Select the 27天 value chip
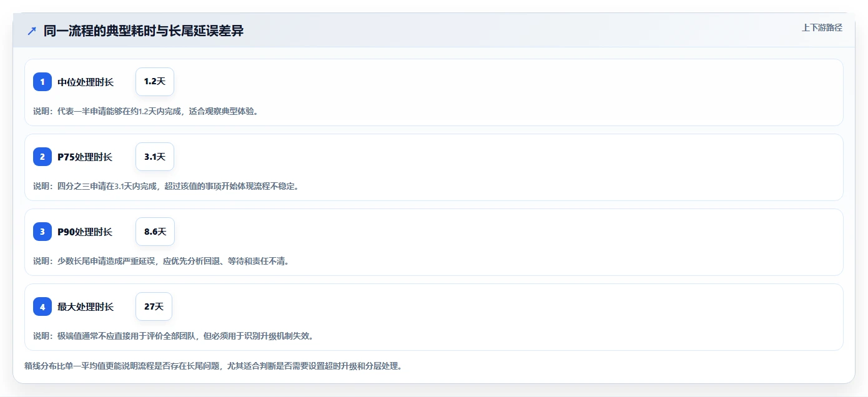 point(154,306)
